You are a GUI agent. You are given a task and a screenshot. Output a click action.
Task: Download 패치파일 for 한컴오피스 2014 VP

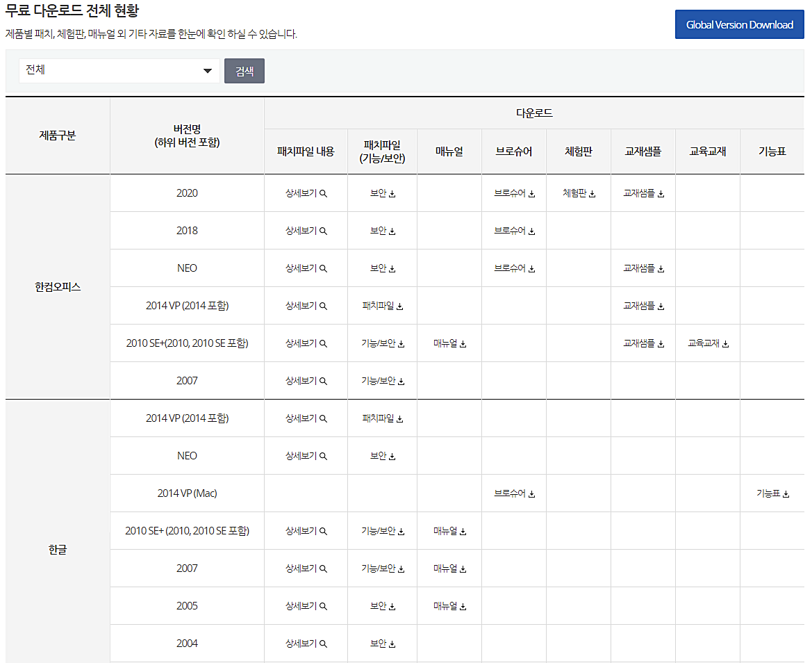point(383,306)
